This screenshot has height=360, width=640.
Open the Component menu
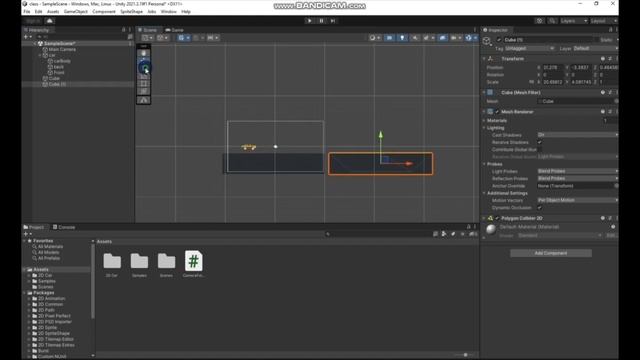pyautogui.click(x=104, y=12)
